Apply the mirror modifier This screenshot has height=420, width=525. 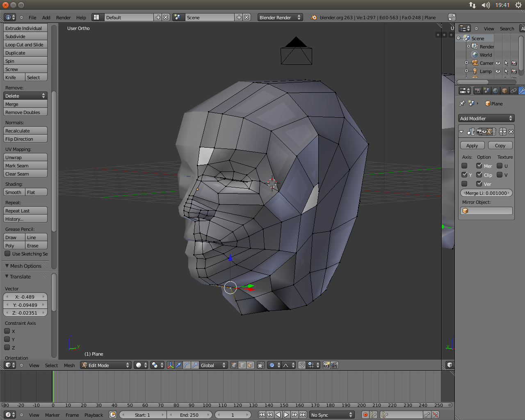coord(472,145)
